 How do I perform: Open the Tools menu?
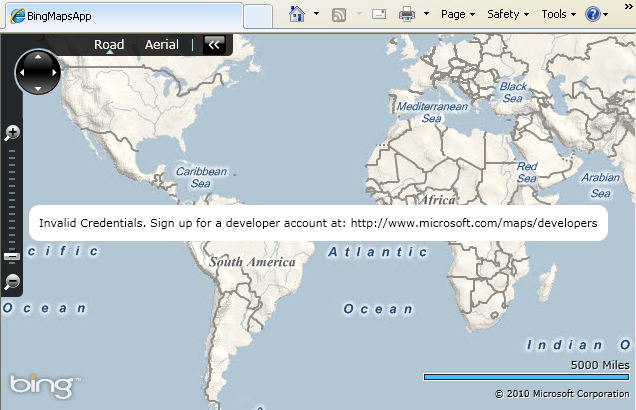(559, 15)
